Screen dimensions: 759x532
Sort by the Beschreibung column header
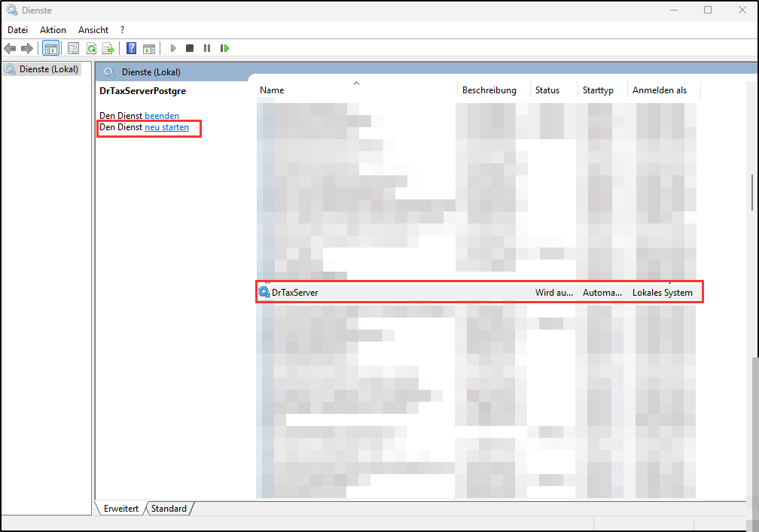493,90
